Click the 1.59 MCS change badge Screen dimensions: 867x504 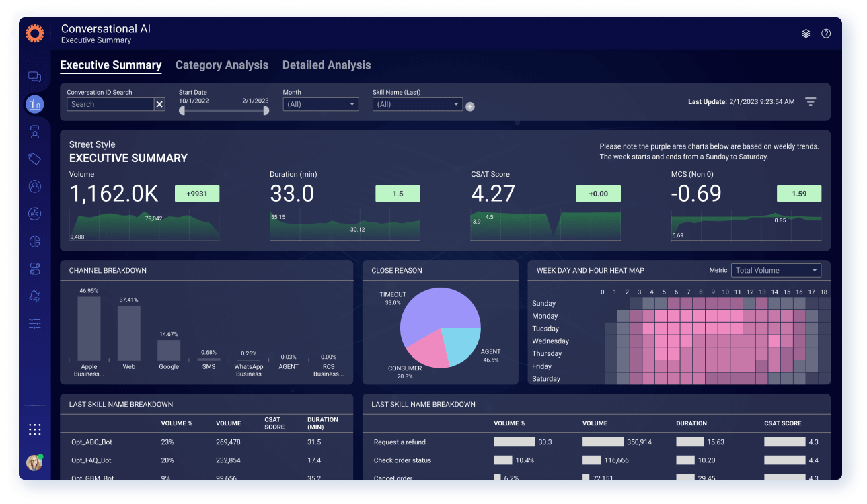[799, 194]
